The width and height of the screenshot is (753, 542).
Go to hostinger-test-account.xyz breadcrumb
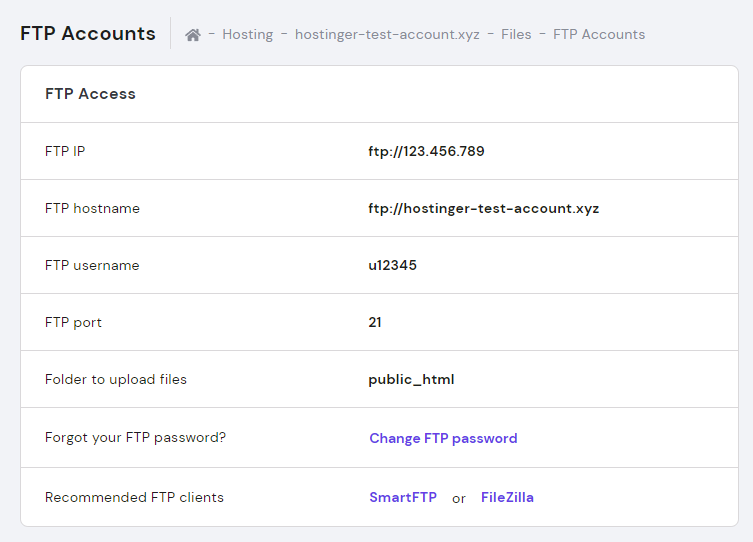pos(387,34)
